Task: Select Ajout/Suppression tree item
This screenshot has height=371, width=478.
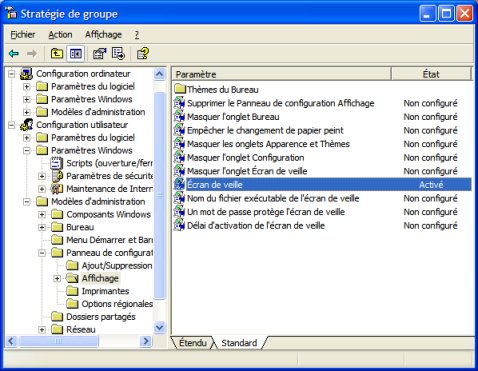Action: [x=117, y=266]
